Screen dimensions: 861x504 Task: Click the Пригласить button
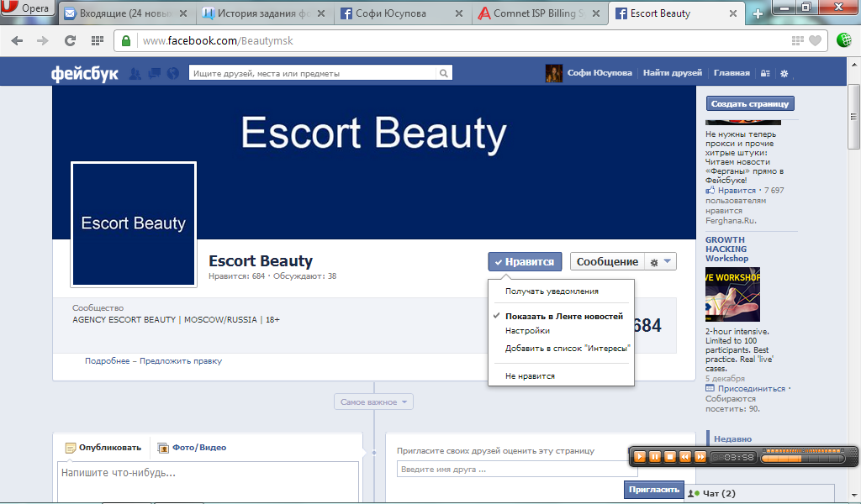(x=654, y=490)
